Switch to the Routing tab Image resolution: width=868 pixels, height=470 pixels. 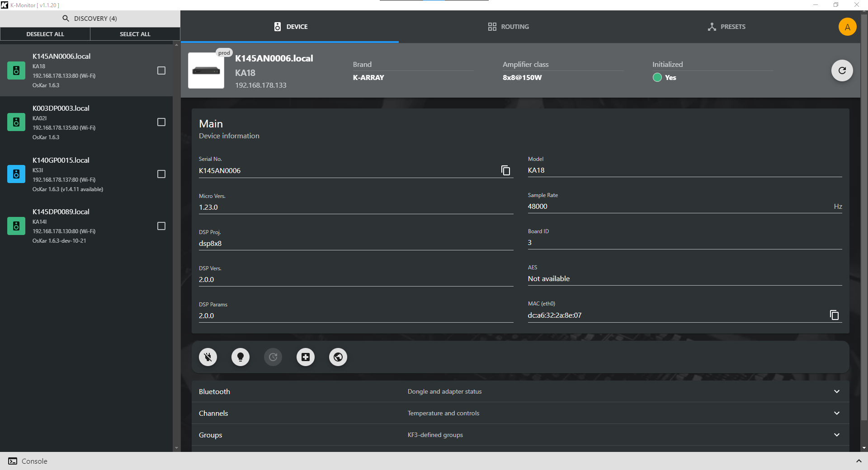[x=508, y=27]
